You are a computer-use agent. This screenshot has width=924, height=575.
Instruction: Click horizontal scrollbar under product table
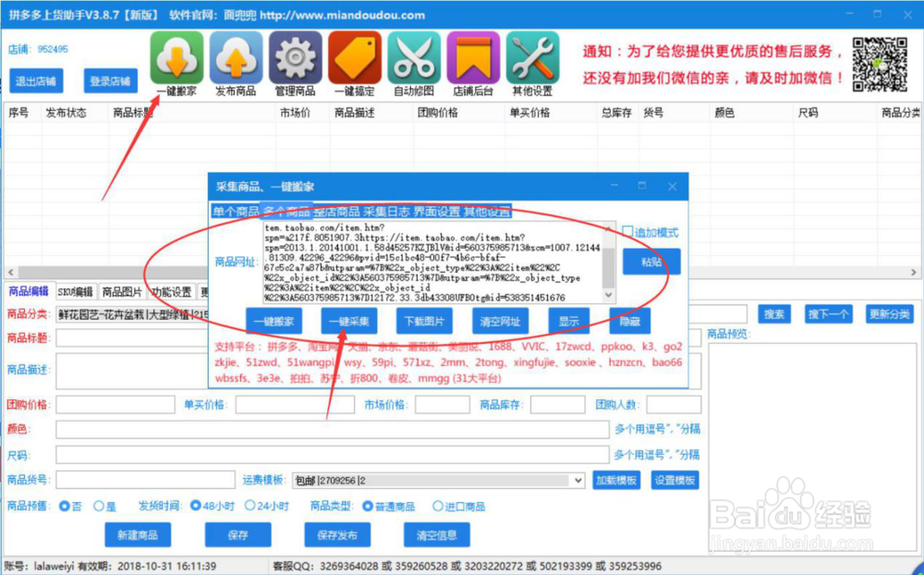[462, 272]
